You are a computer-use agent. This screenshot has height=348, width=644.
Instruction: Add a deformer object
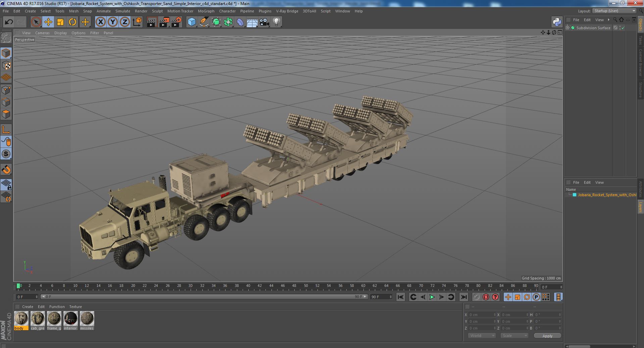click(240, 22)
